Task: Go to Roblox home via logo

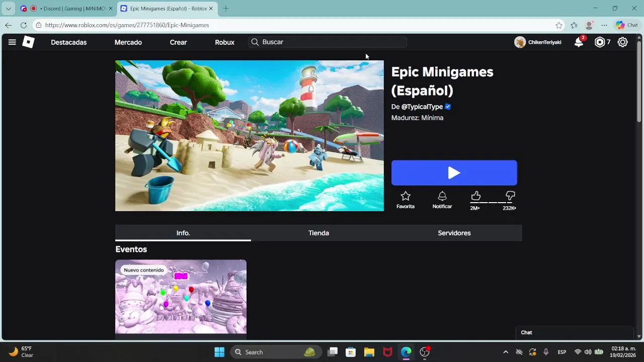Action: [29, 42]
